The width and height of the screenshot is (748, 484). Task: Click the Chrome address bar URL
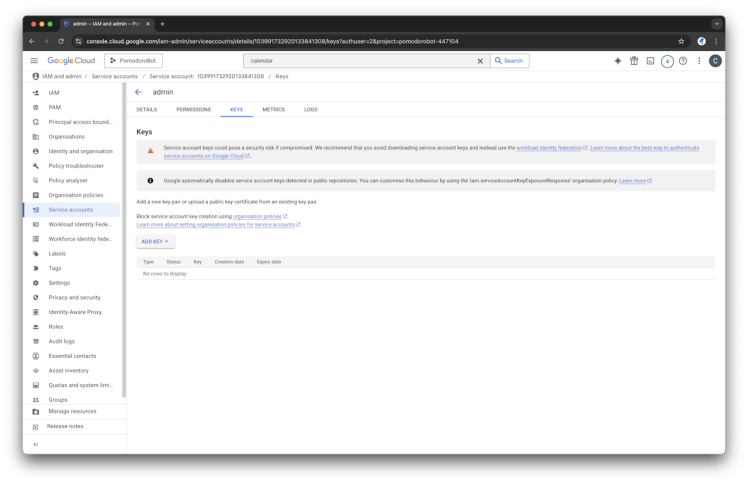pos(272,41)
